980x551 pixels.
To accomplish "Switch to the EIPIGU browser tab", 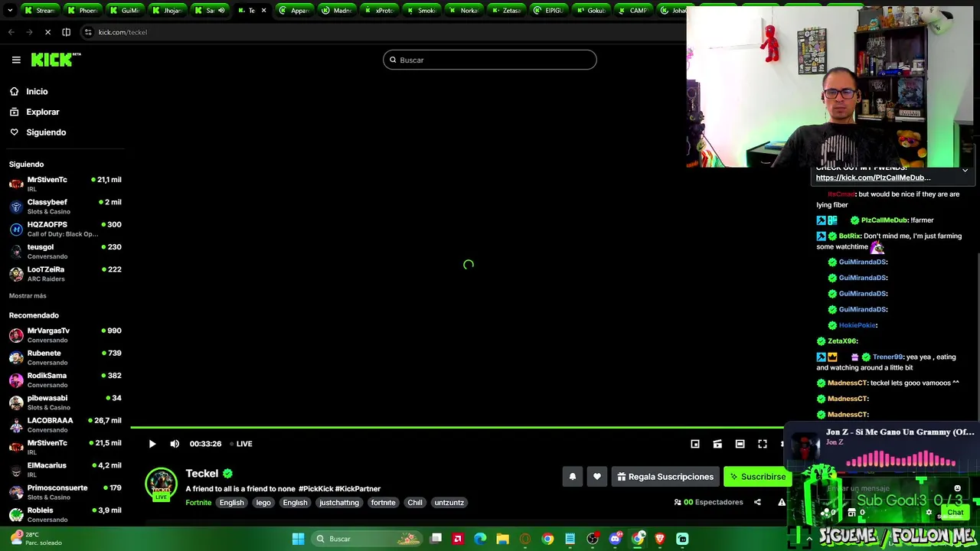I will pyautogui.click(x=548, y=10).
